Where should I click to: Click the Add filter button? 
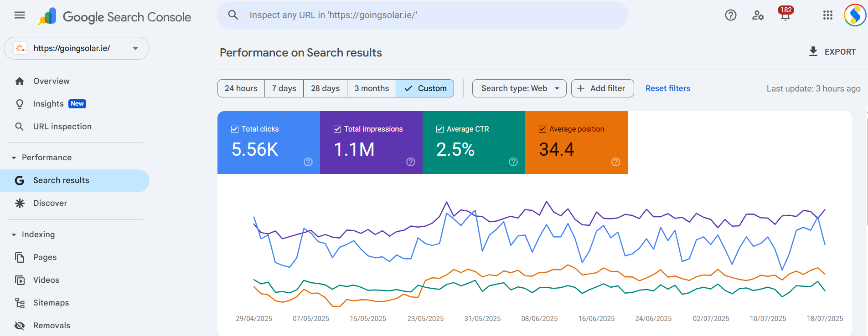(x=602, y=88)
